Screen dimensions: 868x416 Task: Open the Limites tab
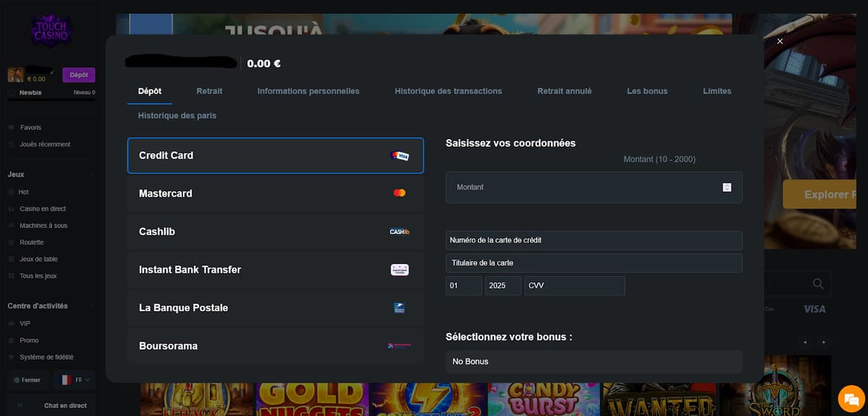pos(717,91)
